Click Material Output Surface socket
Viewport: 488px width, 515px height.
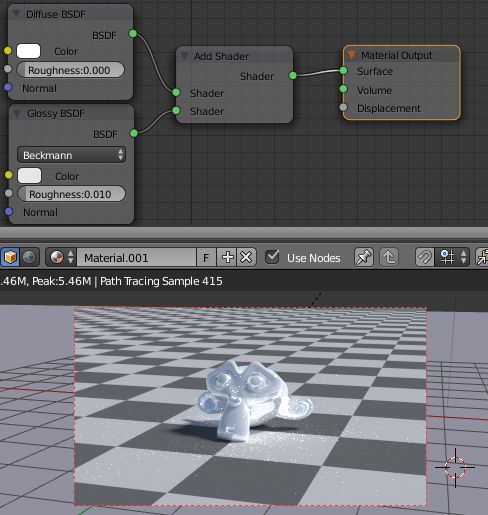(343, 70)
